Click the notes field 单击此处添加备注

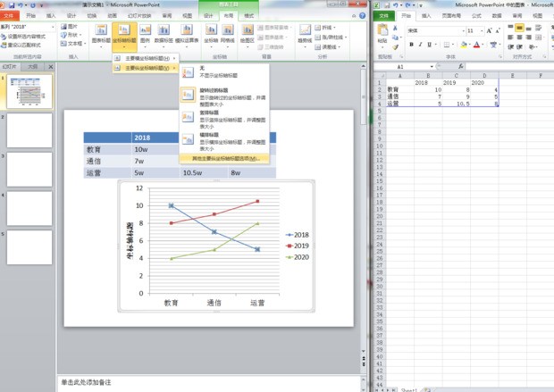click(x=86, y=382)
